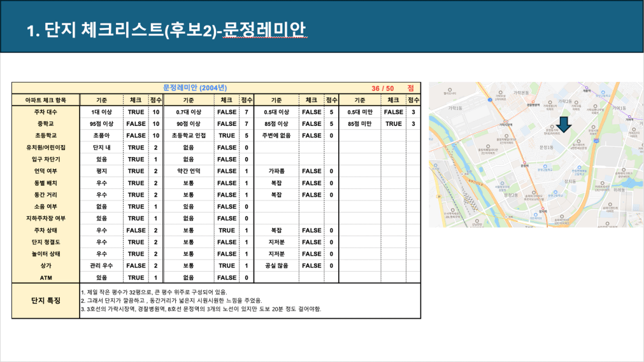Viewport: 644px width, 362px height.
Task: Click the TRUE value in the 초등학교 row
Action: (227, 136)
